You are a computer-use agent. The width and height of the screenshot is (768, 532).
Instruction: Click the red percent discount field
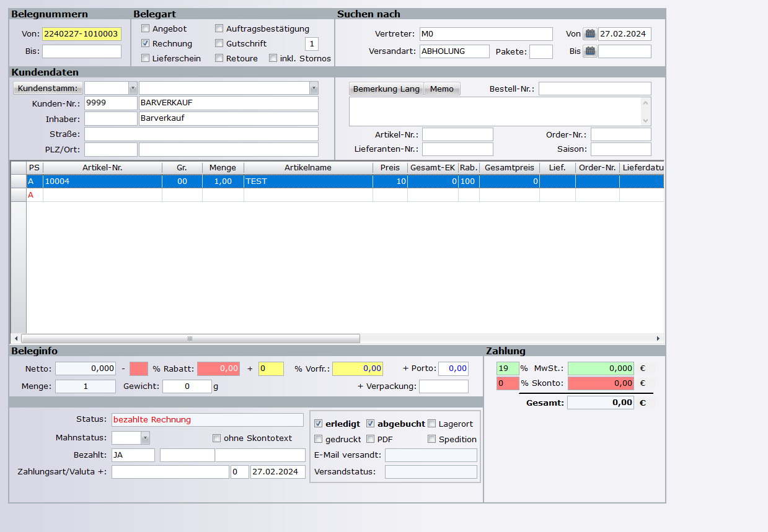139,368
